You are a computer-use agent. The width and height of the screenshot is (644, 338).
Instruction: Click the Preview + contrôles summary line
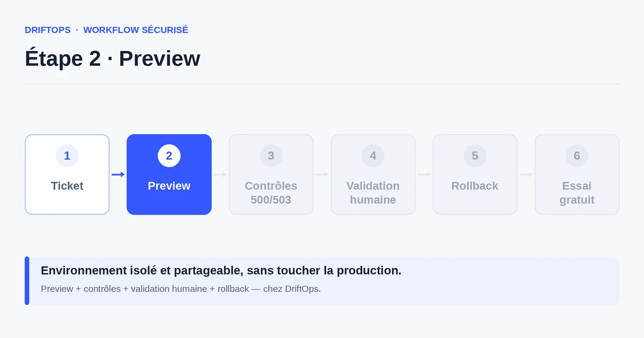(181, 289)
